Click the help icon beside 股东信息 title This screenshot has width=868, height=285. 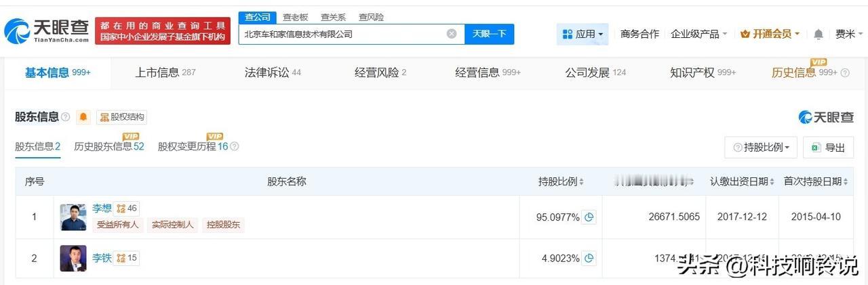tap(66, 117)
